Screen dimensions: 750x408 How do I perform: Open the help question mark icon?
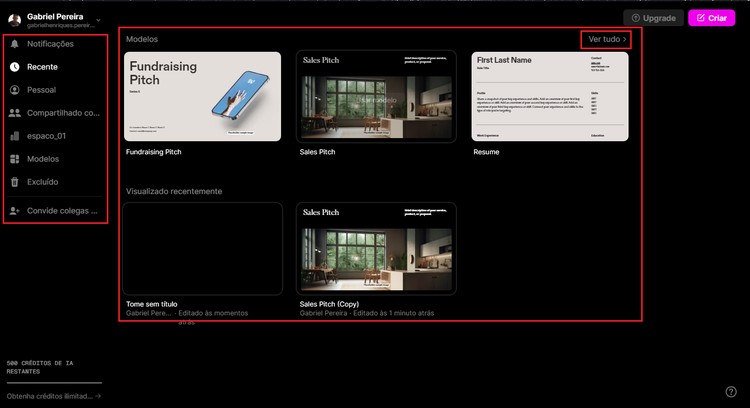click(731, 392)
